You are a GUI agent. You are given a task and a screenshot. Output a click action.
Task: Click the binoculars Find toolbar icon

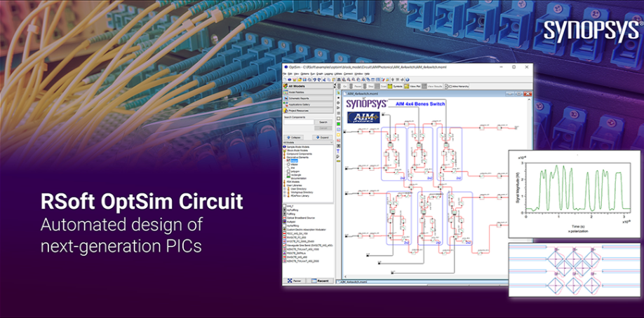click(339, 80)
